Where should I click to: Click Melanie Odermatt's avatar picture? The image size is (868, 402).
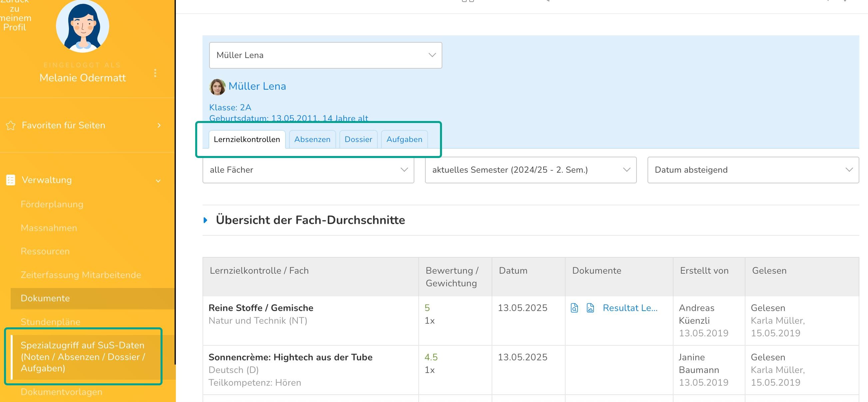(x=83, y=26)
